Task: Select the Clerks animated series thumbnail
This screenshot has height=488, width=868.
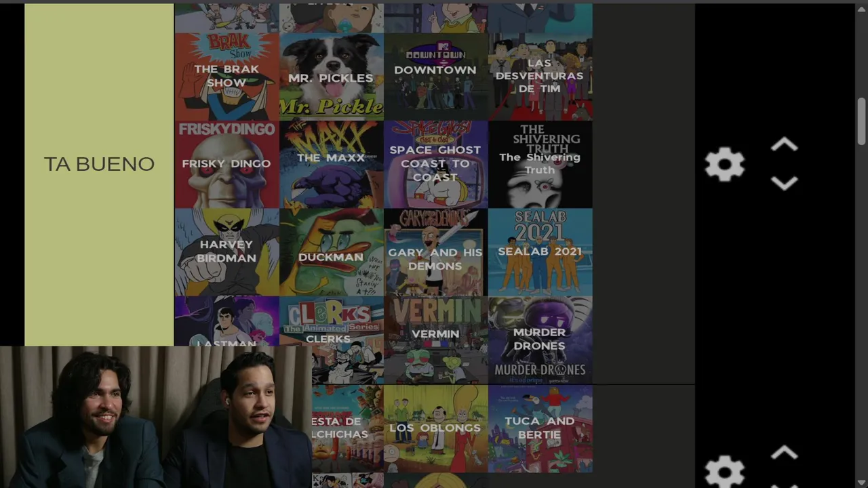Action: (331, 340)
